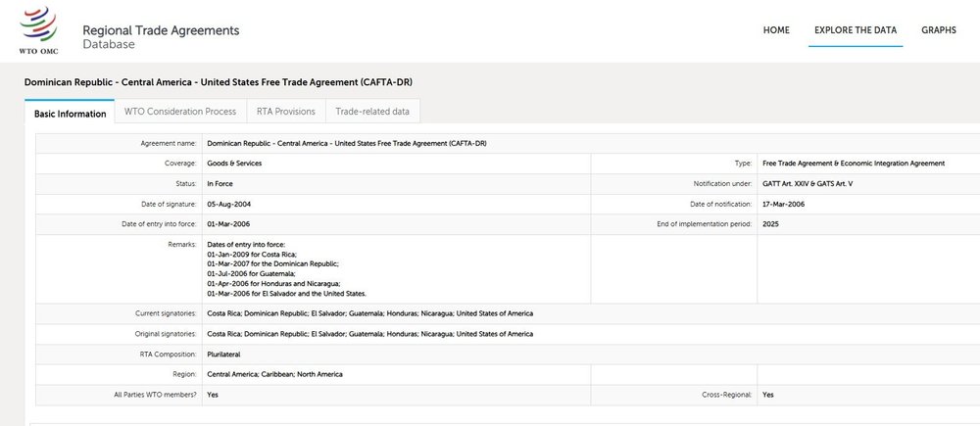Viewport: 980px width, 426px height.
Task: Click the date of signature '05-Aug-2004'
Action: point(228,205)
